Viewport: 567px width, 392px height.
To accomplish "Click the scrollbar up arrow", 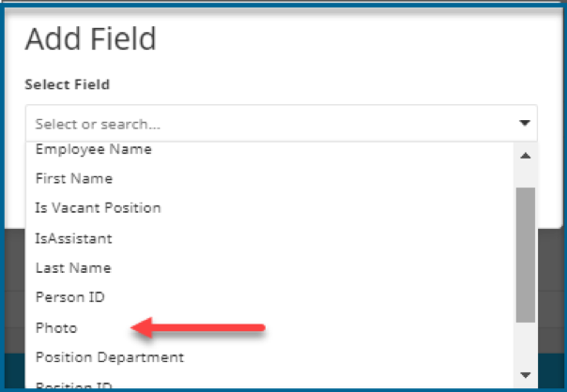I will [x=525, y=156].
